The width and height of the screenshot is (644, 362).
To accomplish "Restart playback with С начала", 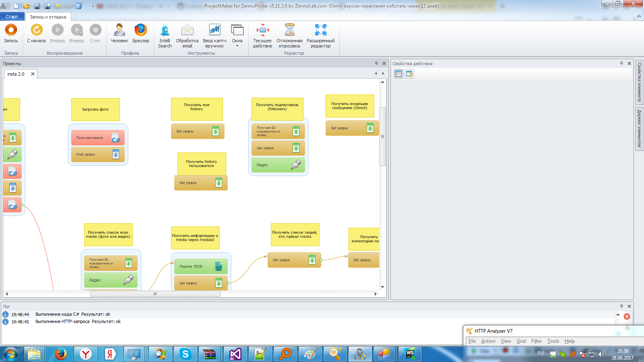I will click(36, 33).
